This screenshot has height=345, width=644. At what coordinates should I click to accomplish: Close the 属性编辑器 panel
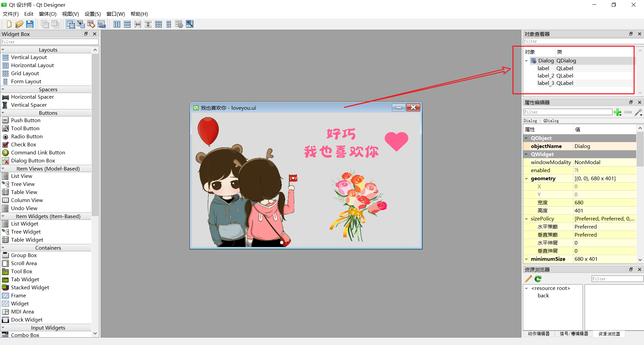640,102
